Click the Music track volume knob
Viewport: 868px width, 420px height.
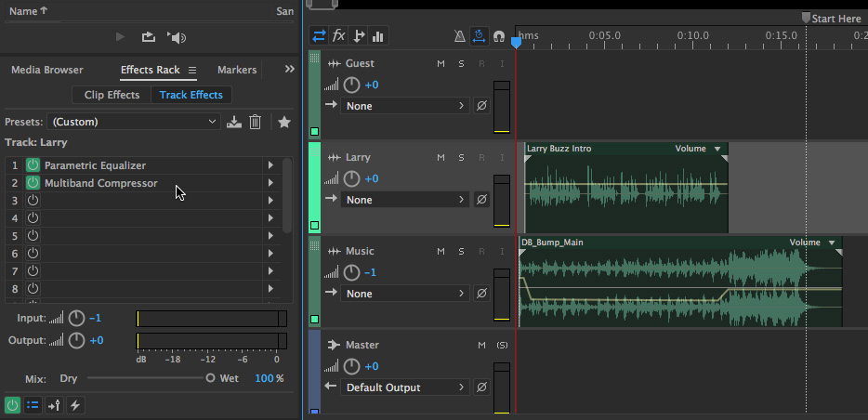351,273
